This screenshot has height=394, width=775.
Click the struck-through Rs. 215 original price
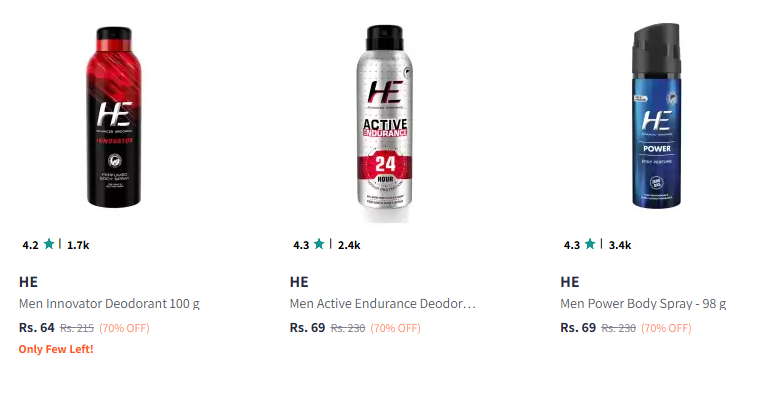click(x=77, y=328)
